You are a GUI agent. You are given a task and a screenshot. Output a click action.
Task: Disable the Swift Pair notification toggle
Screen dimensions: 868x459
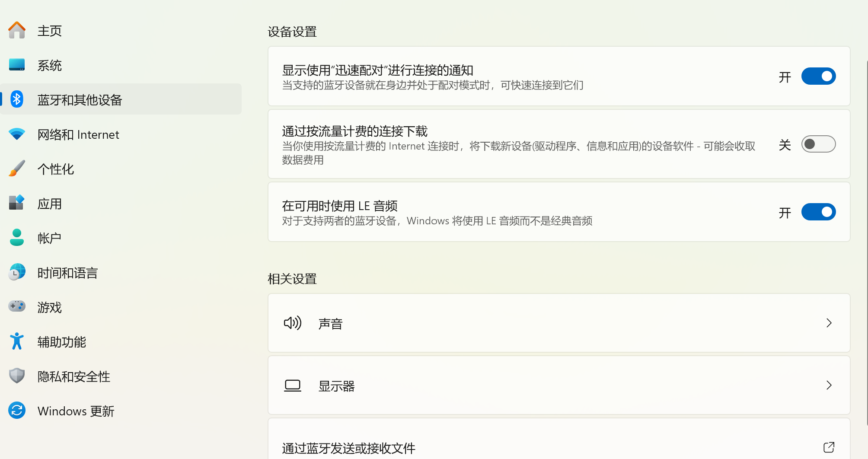point(818,76)
